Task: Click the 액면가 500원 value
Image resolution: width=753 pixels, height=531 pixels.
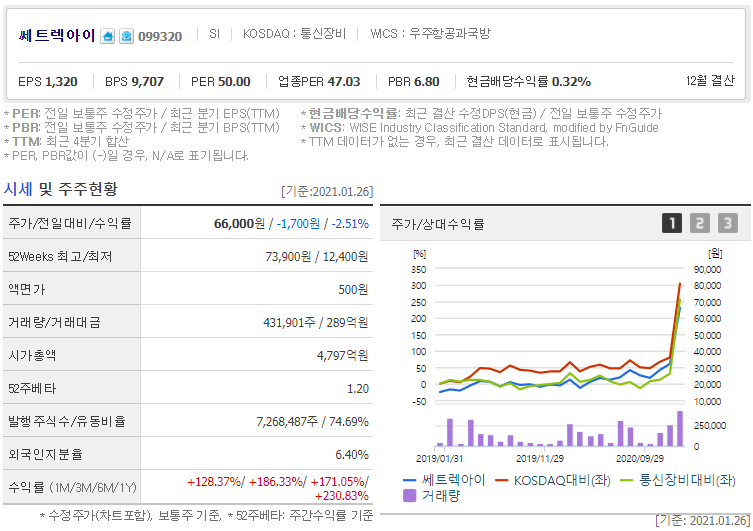Action: point(353,290)
